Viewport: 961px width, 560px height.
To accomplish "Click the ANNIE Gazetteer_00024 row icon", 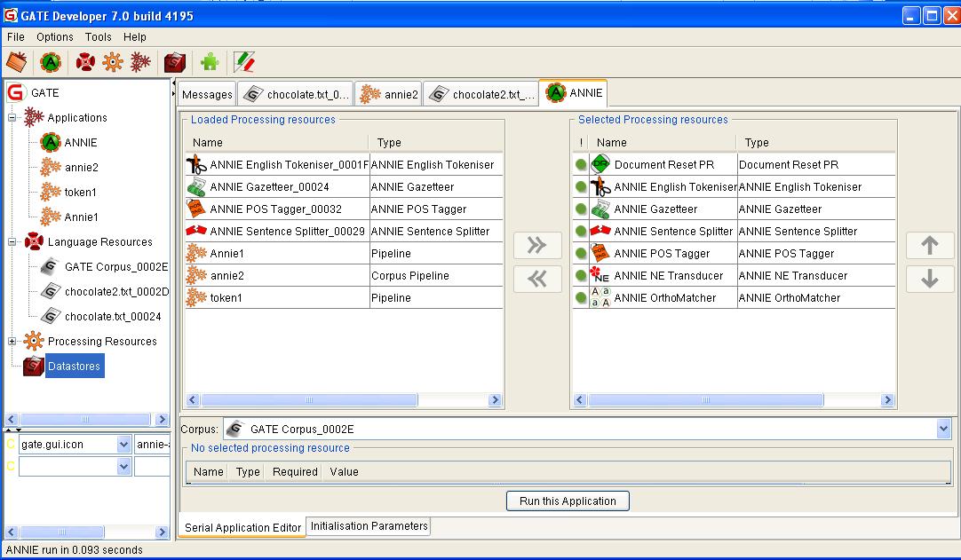I will [x=197, y=186].
